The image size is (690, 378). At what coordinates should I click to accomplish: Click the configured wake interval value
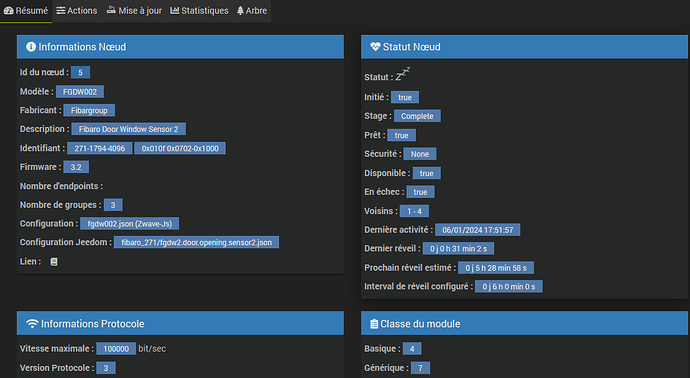tap(509, 286)
